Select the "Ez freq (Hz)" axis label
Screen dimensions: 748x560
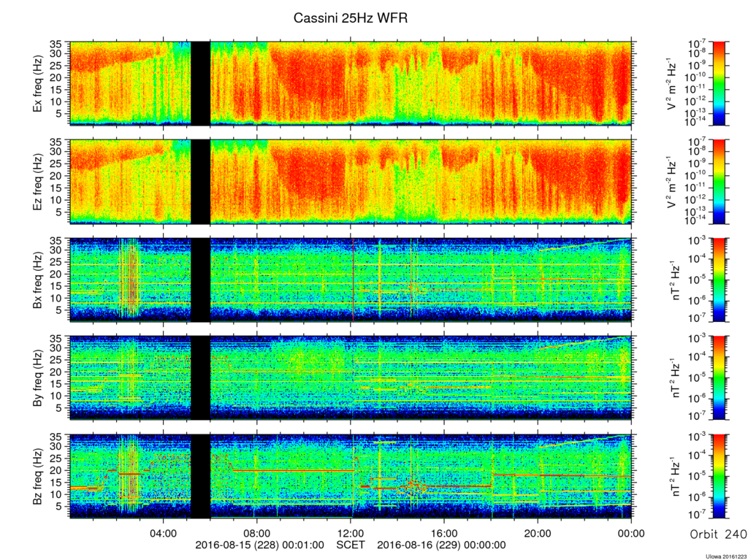coord(37,182)
